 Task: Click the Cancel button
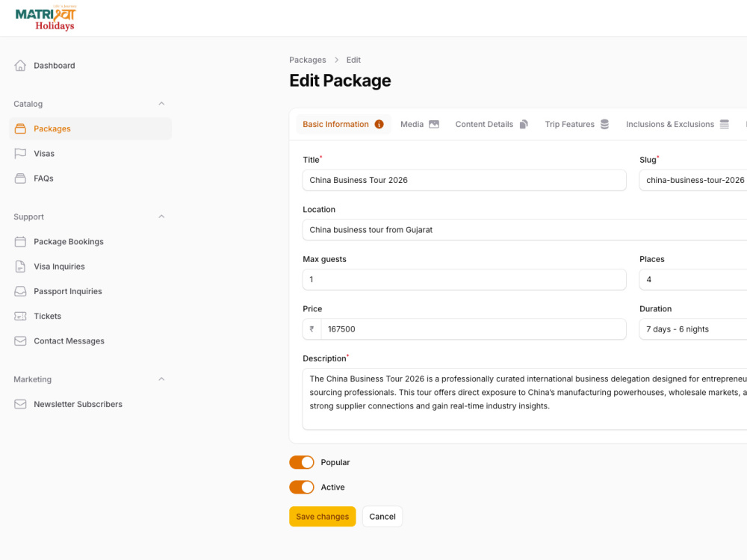382,517
